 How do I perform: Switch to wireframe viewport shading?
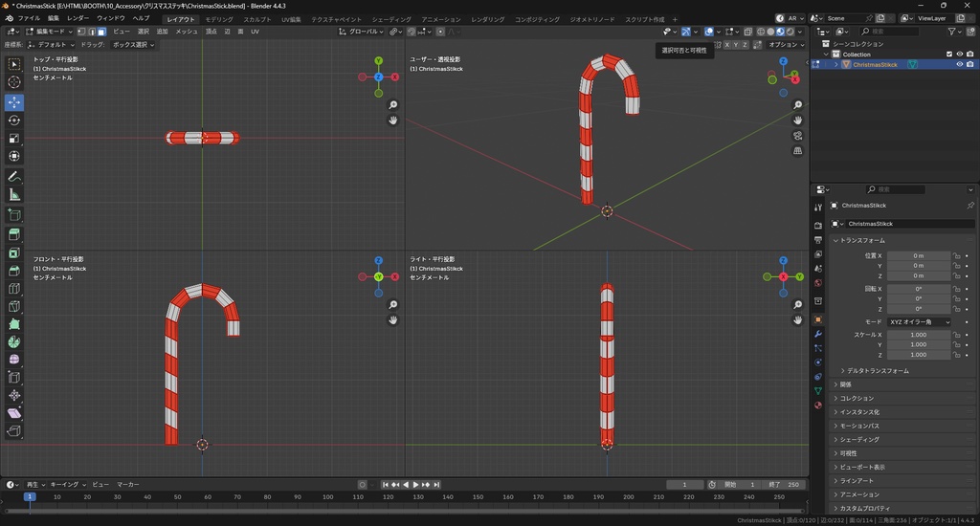coord(761,32)
